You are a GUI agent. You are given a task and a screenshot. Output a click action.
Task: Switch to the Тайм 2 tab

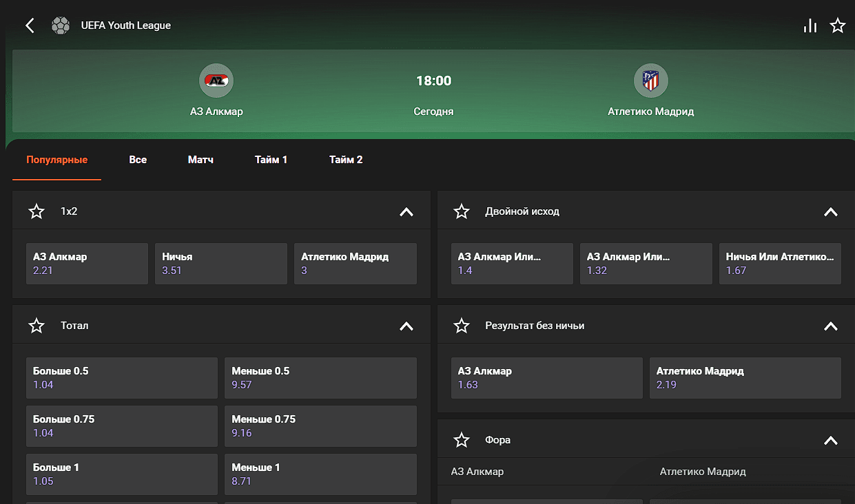coord(346,160)
